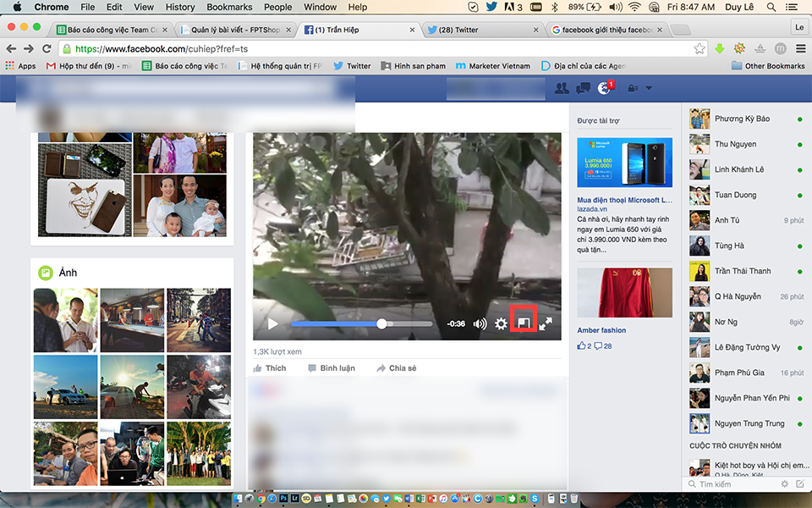Open the Bookmarks menu in menu bar
Screen dimensions: 812x508
[x=229, y=7]
